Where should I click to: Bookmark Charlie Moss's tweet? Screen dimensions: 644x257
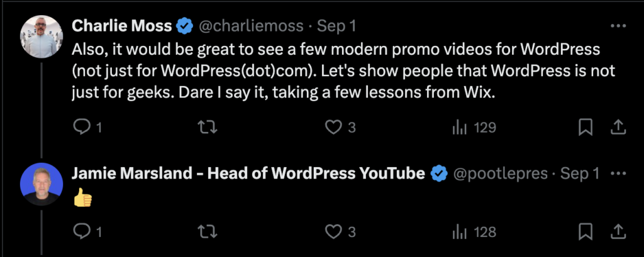tap(586, 128)
